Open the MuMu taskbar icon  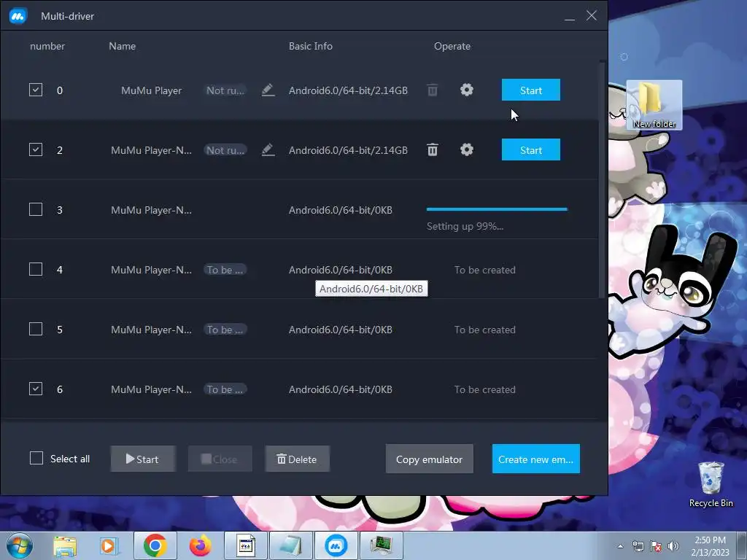[336, 545]
